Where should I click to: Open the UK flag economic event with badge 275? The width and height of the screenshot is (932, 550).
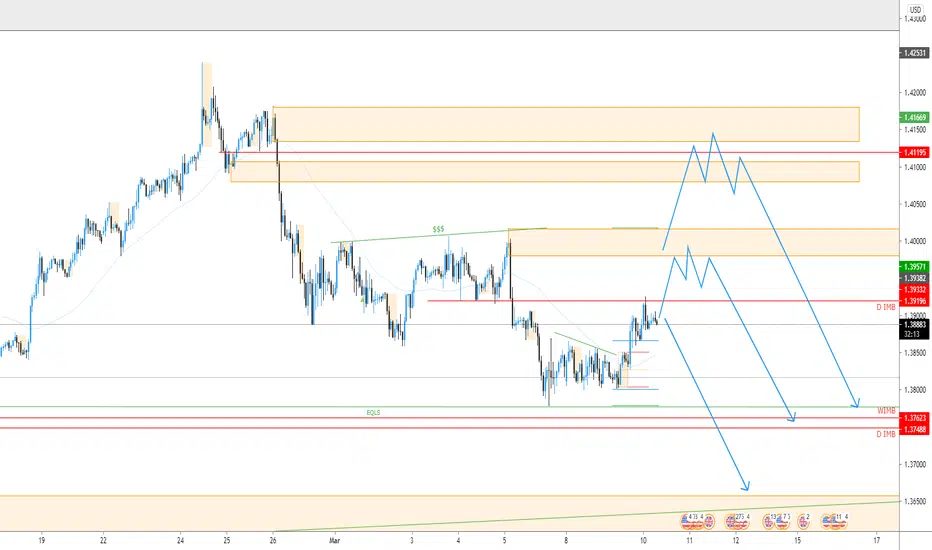pos(730,521)
